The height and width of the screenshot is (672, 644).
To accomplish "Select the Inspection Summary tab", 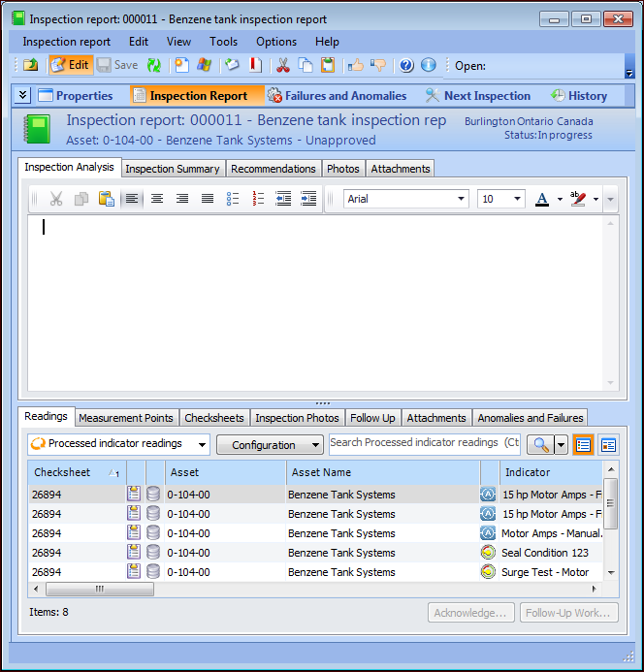I will pyautogui.click(x=173, y=169).
